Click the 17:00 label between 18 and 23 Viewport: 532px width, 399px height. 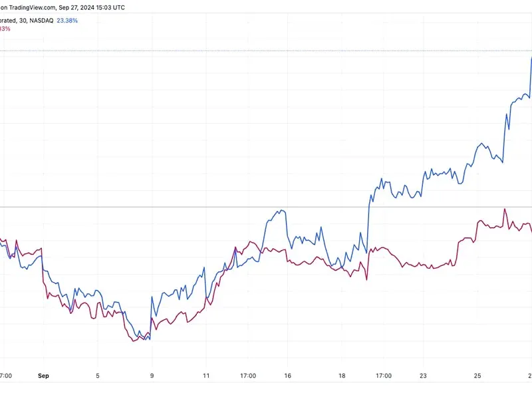383,376
